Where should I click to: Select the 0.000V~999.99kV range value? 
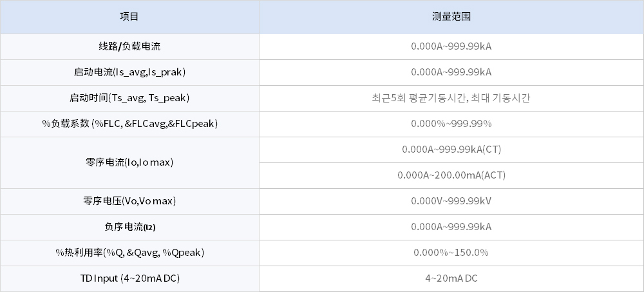(x=451, y=201)
